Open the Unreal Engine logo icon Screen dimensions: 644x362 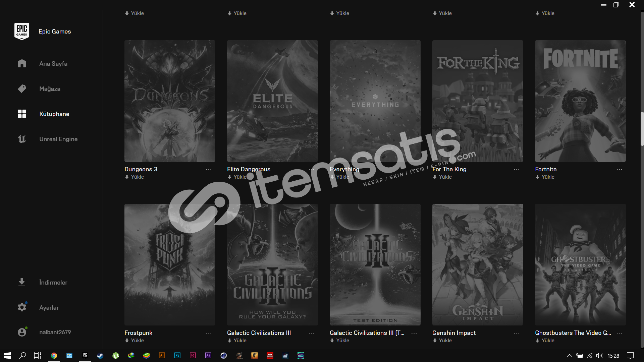click(x=22, y=139)
